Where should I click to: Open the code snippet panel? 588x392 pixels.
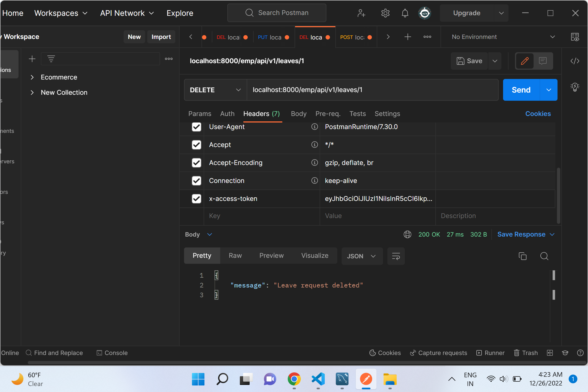575,61
